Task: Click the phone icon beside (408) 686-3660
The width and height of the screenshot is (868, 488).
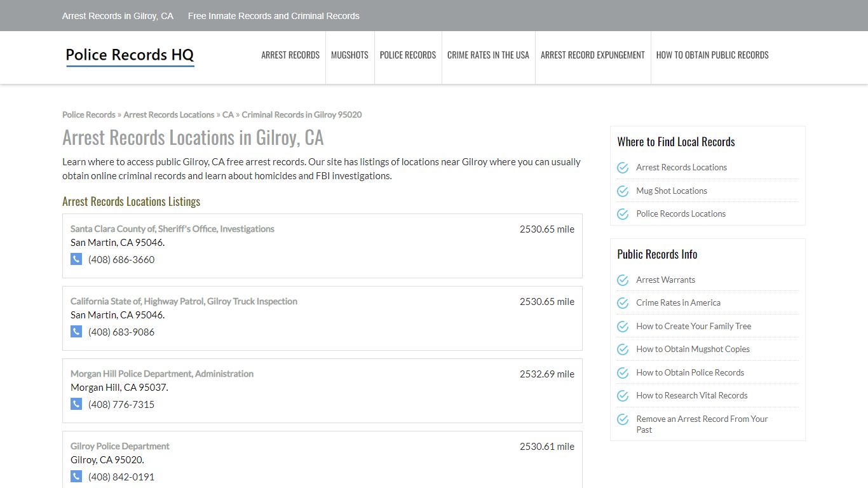Action: click(76, 259)
